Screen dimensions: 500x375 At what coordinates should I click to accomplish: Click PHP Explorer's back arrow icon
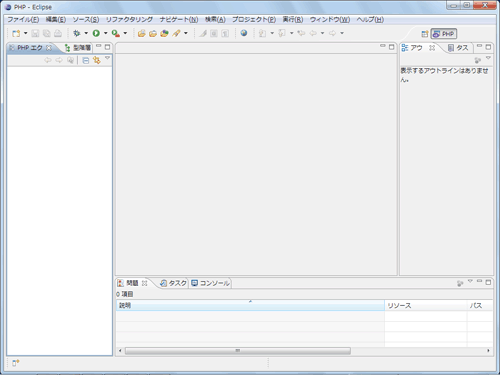coord(48,60)
